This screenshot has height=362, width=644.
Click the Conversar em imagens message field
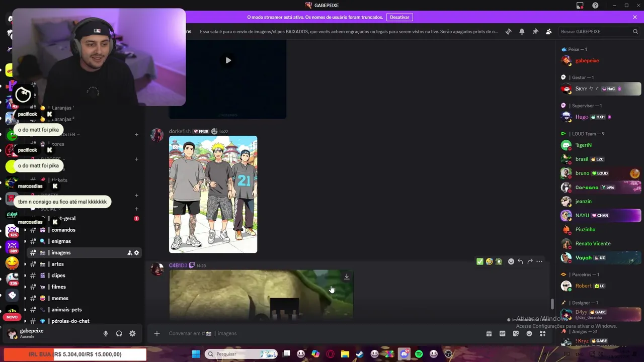coord(322,333)
